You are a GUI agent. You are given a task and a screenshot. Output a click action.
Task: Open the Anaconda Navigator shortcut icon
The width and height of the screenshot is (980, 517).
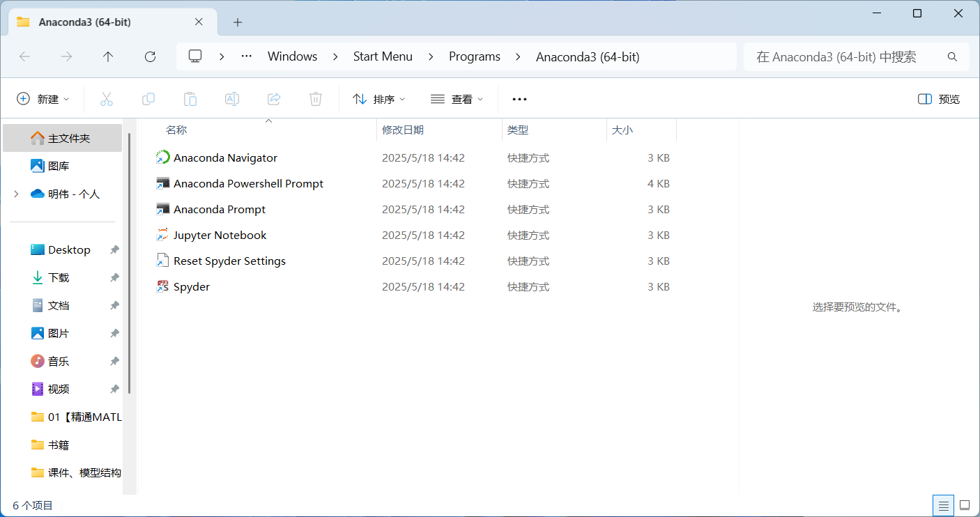click(x=162, y=157)
